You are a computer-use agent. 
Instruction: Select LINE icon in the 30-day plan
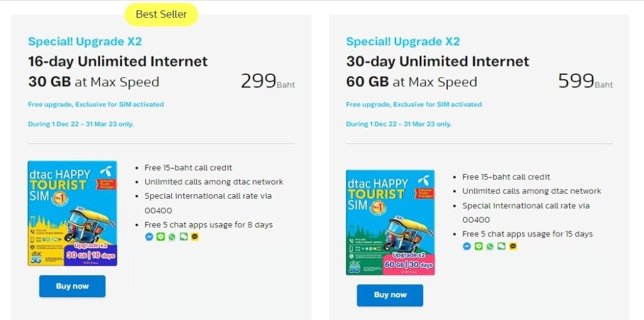[x=479, y=246]
